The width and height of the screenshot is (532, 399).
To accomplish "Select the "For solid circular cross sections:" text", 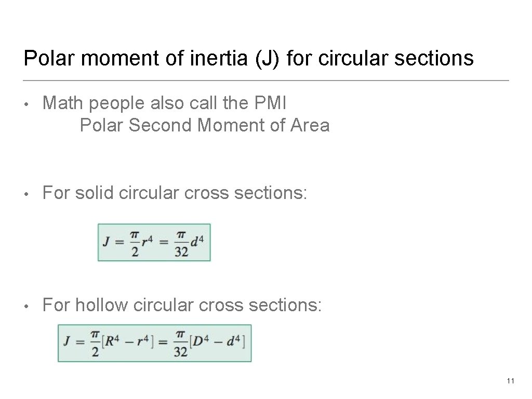I will [x=175, y=193].
